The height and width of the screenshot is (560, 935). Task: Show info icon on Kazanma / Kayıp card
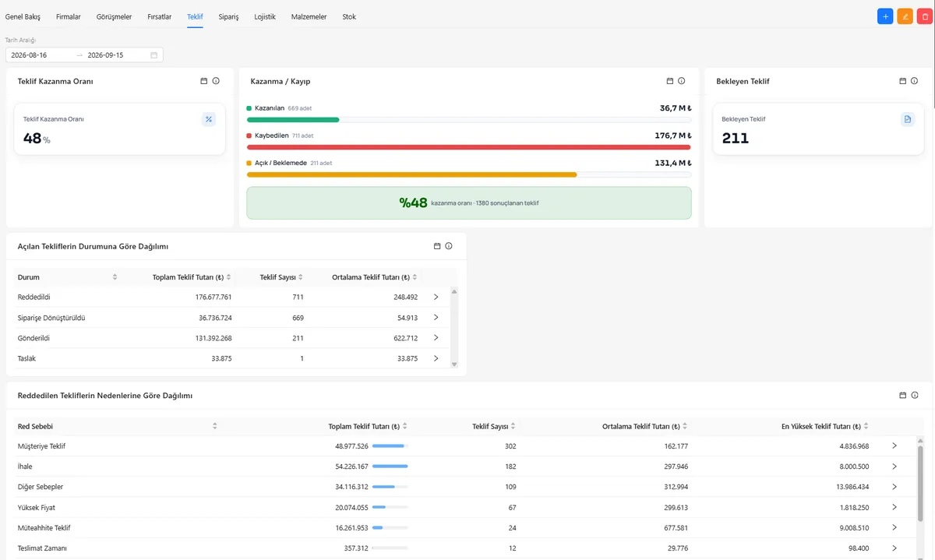pyautogui.click(x=682, y=81)
